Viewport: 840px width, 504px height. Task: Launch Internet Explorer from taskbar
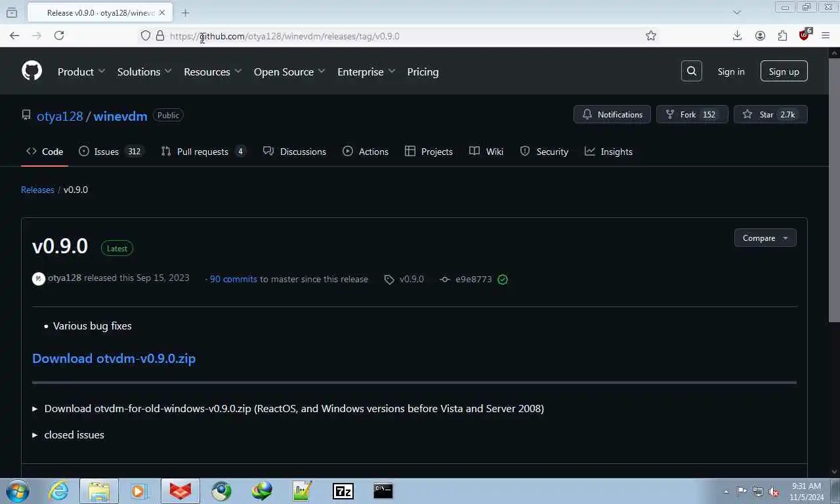[x=58, y=491]
